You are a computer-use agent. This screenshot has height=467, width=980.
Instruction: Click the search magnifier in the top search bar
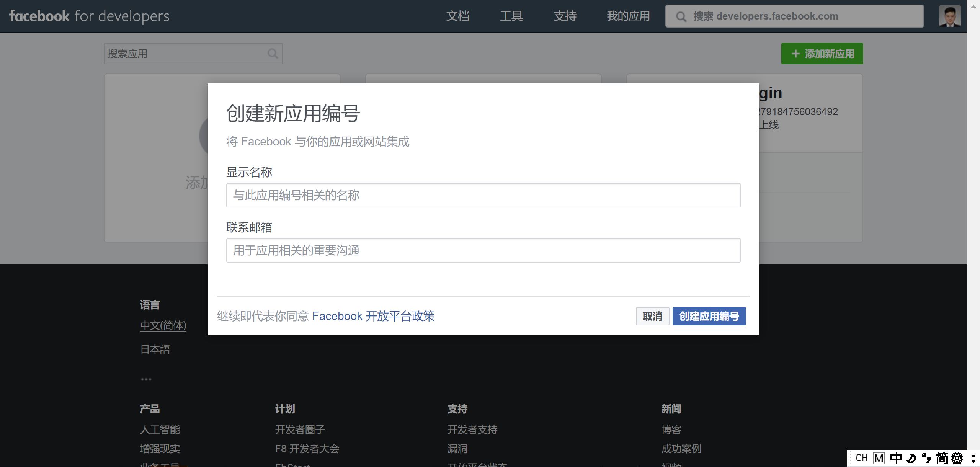681,16
